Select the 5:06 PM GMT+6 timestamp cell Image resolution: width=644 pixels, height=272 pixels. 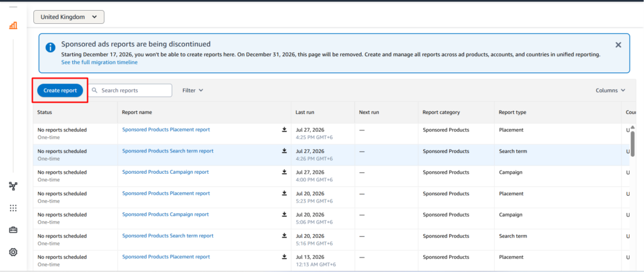(x=314, y=222)
